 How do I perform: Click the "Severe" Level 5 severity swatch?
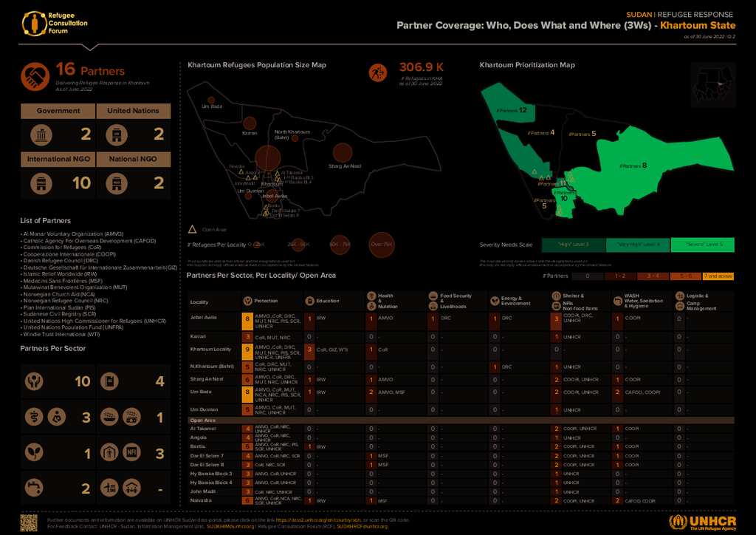[x=703, y=245]
